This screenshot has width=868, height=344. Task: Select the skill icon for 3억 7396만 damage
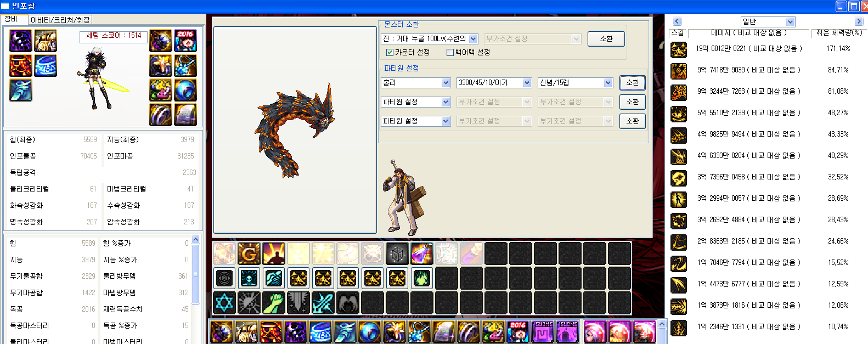point(679,178)
